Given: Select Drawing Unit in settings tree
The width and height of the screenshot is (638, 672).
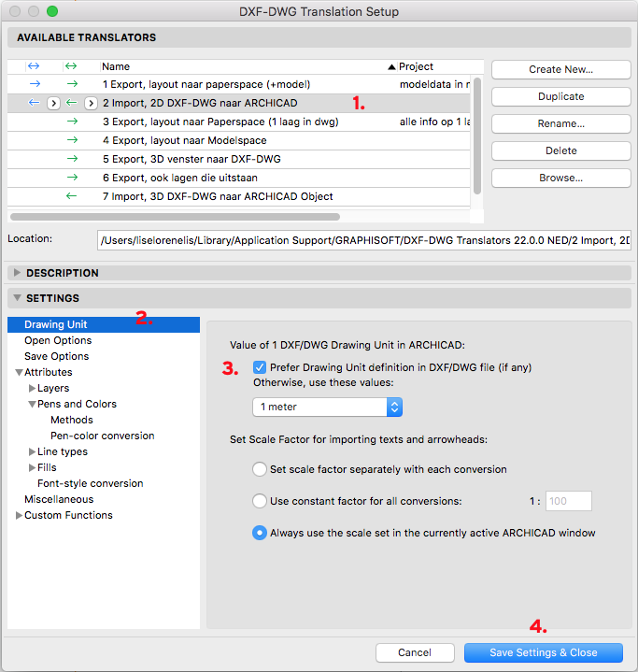Looking at the screenshot, I should 104,324.
